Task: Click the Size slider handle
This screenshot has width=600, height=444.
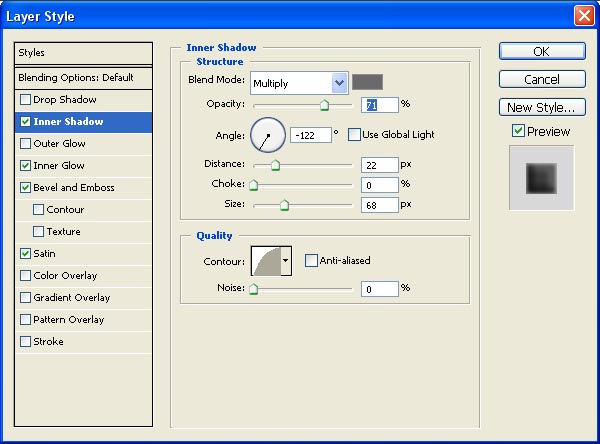Action: [284, 205]
